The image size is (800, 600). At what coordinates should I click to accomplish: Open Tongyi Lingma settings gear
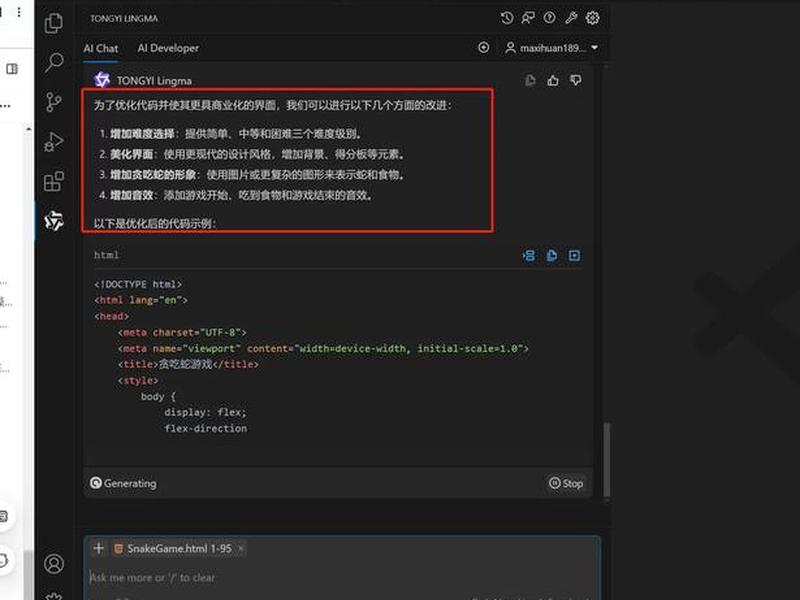pyautogui.click(x=592, y=18)
